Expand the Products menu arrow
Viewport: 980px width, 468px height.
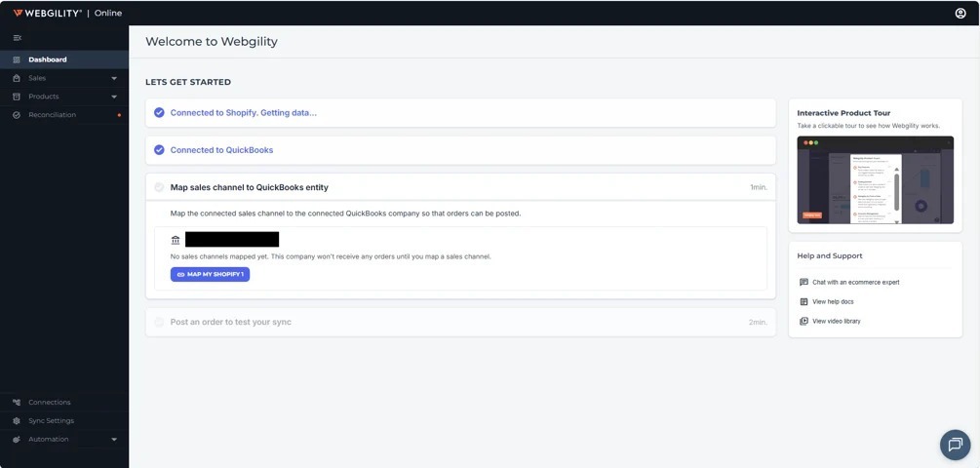(x=114, y=97)
